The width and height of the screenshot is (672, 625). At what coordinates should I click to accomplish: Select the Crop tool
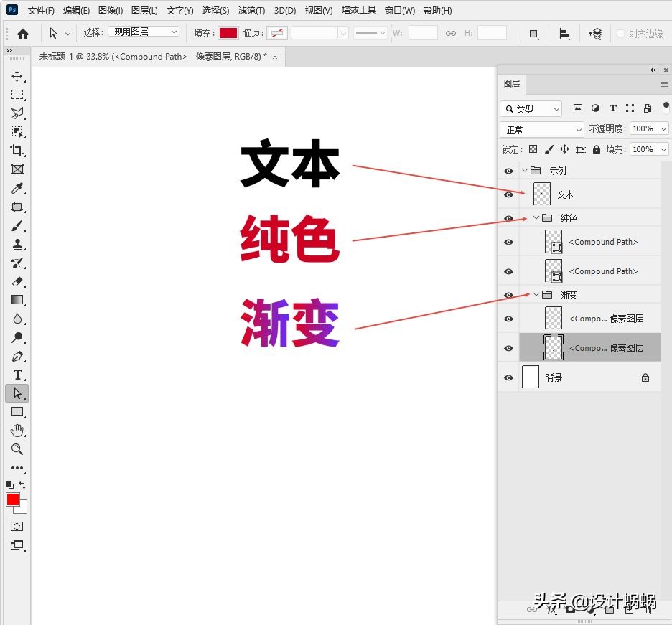tap(17, 151)
